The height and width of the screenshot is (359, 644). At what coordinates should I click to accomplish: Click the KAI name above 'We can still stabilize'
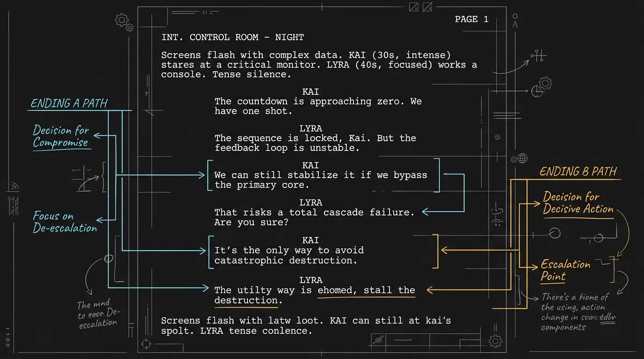311,165
